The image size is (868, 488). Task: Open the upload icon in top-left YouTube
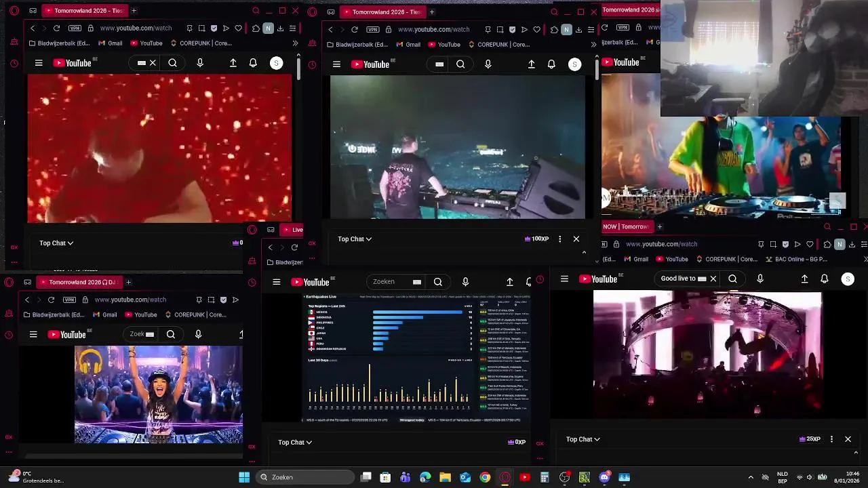coord(233,63)
